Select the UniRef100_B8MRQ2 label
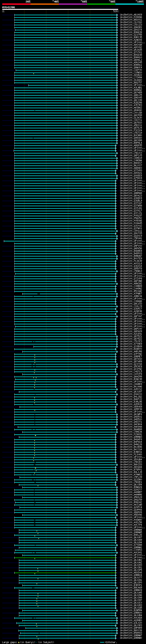This screenshot has height=644, width=146. point(131,90)
